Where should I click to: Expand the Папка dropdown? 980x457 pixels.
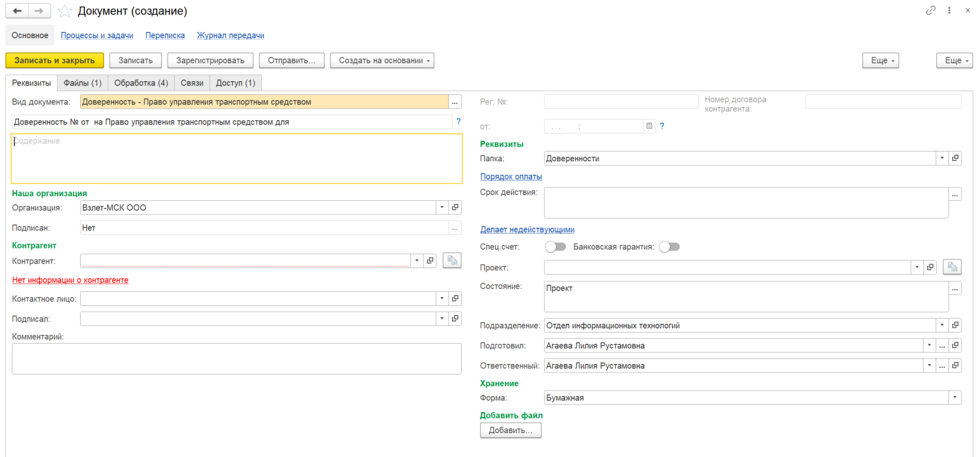[942, 158]
